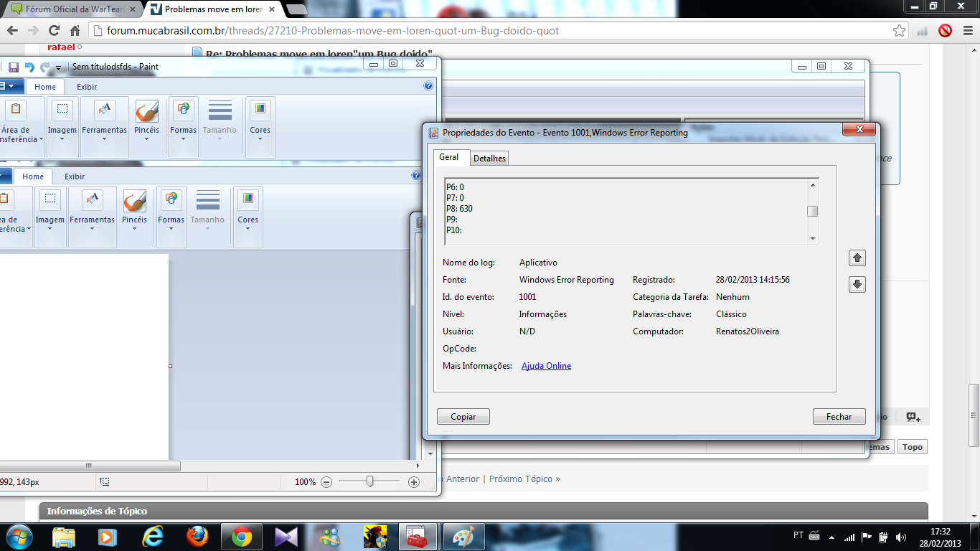Click the Copiar button

(x=463, y=417)
